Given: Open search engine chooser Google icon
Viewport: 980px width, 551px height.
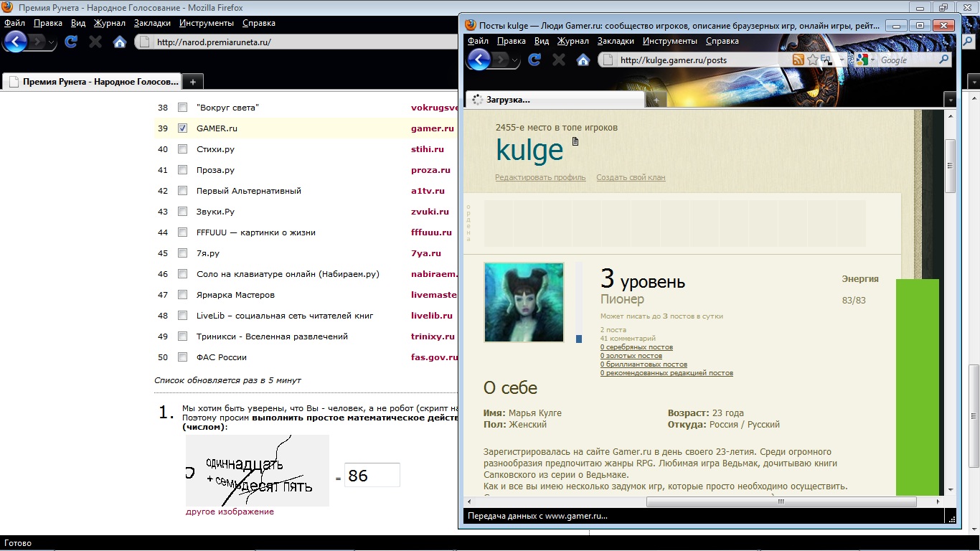Looking at the screenshot, I should pyautogui.click(x=864, y=60).
